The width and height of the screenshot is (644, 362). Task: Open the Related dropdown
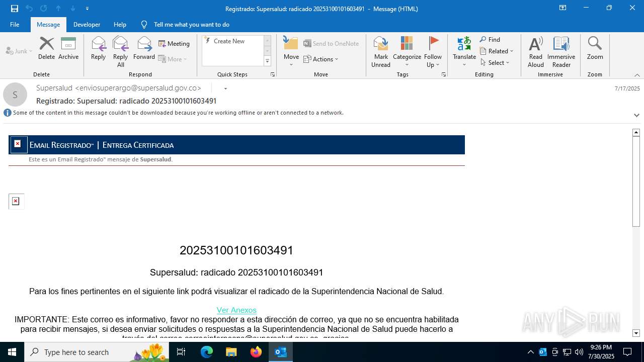coord(497,51)
